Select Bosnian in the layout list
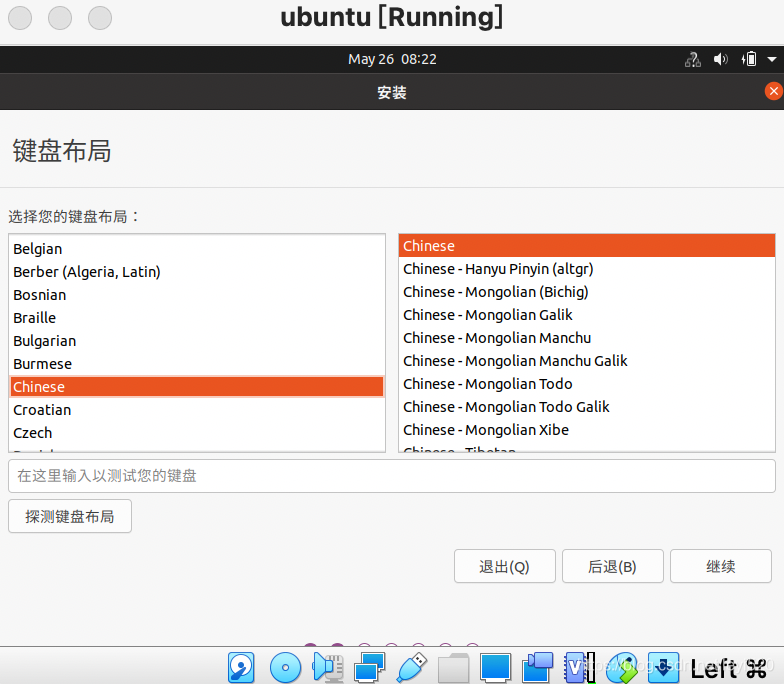This screenshot has height=684, width=784. tap(197, 295)
